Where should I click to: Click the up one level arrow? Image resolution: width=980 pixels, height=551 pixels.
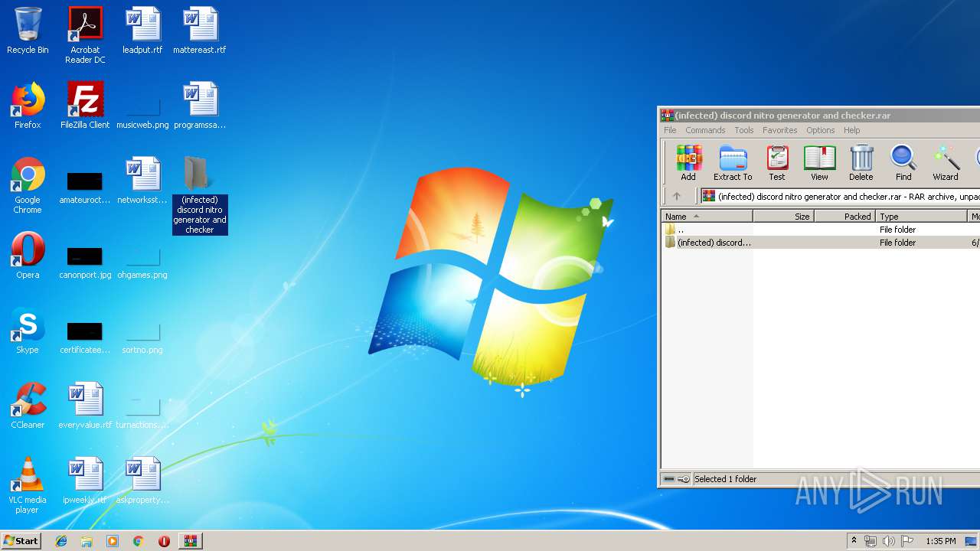click(677, 196)
